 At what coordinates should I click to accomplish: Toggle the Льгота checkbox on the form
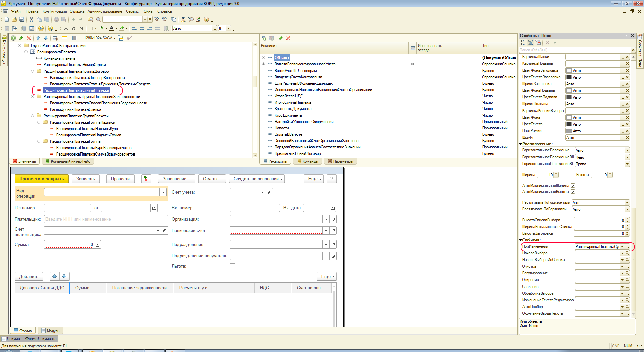(232, 266)
